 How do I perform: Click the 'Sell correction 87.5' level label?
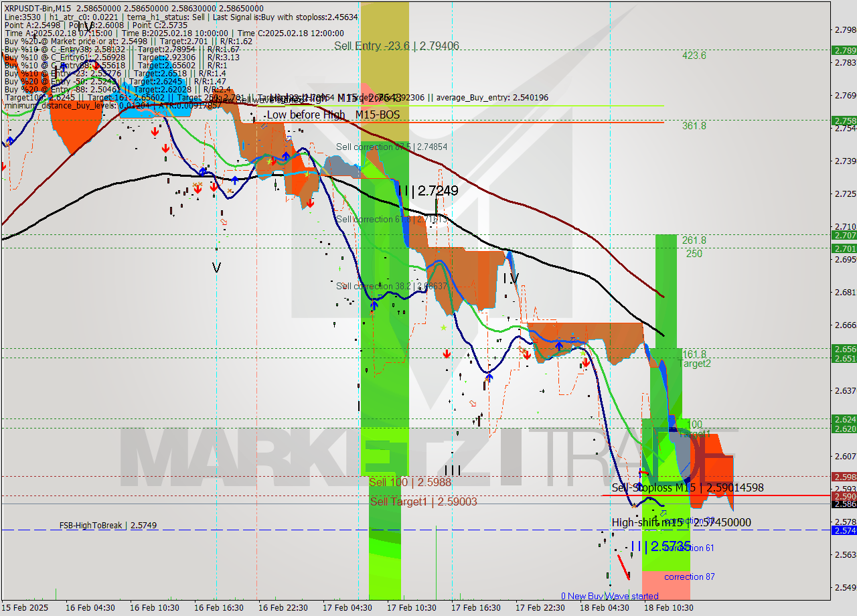[391, 147]
